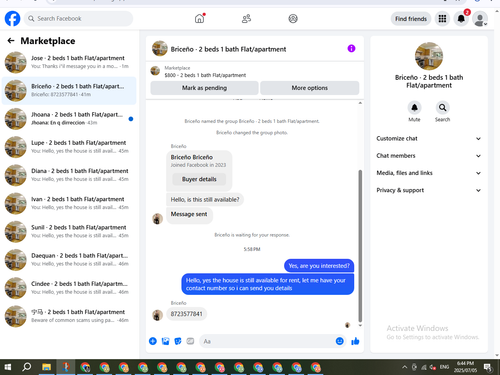The height and width of the screenshot is (375, 500).
Task: Open the conversation warning about common scams
Action: 69,316
